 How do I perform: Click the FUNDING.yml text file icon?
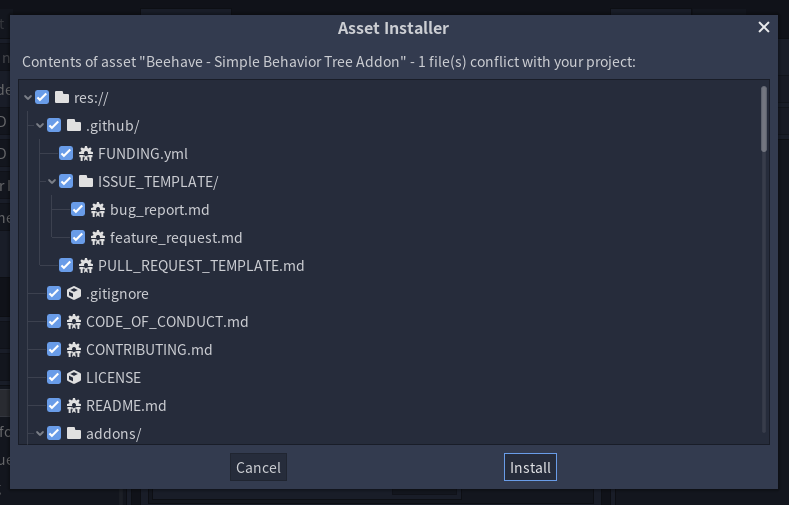86,153
